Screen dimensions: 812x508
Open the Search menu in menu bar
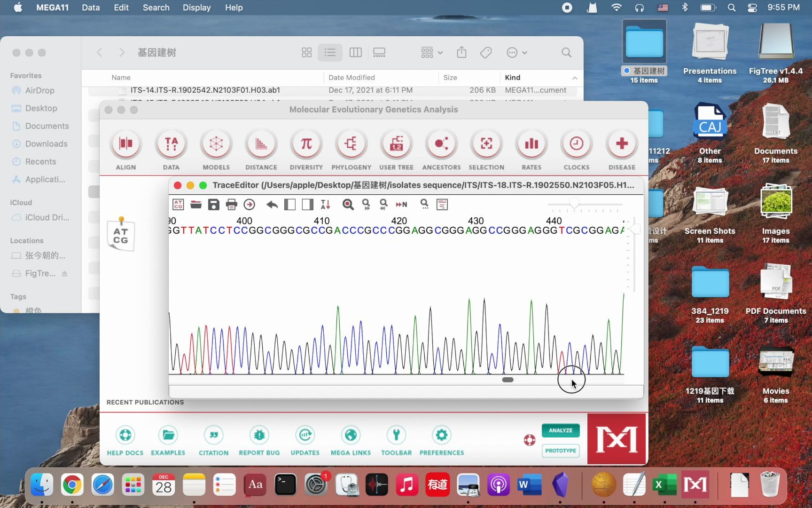pyautogui.click(x=156, y=8)
